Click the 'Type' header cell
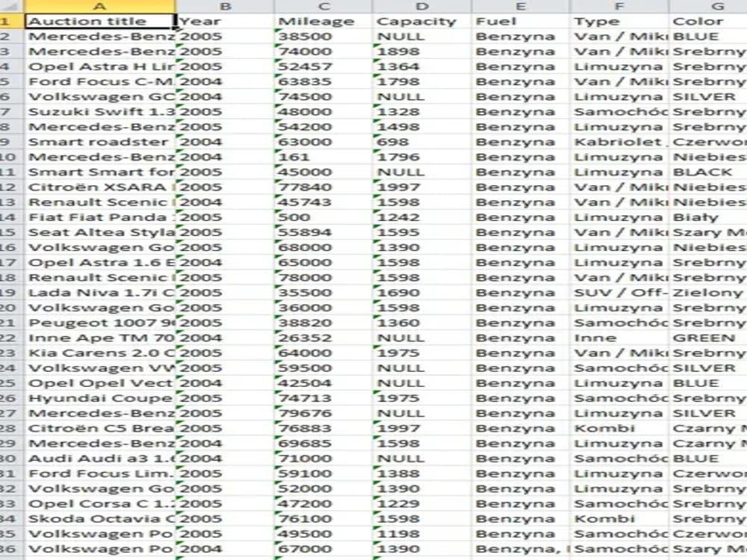This screenshot has width=747, height=560. point(619,22)
